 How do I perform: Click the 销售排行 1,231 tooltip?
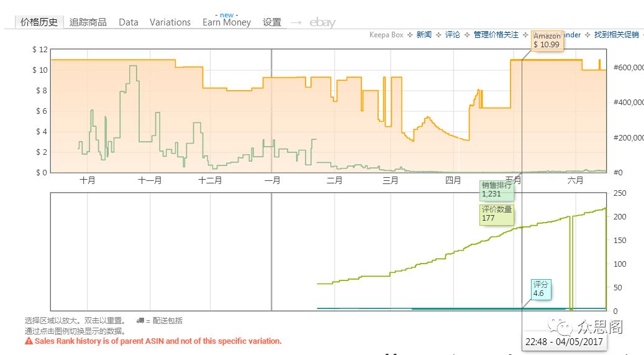pyautogui.click(x=497, y=190)
